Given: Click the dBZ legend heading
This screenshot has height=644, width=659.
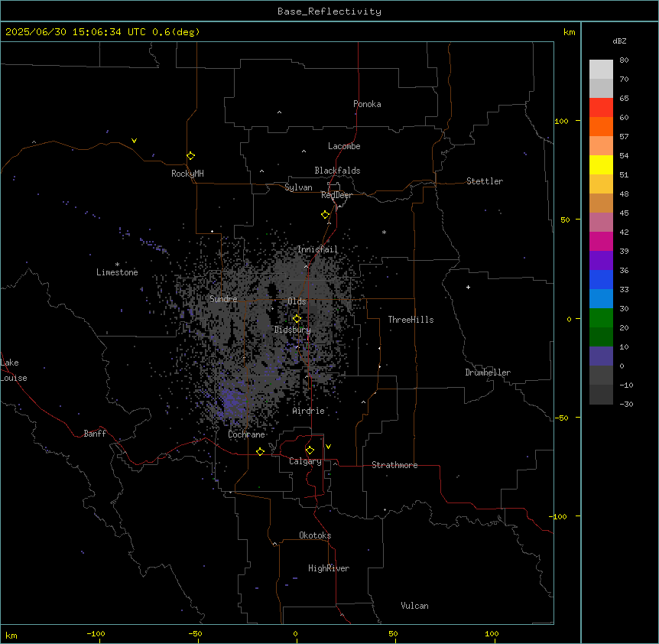Looking at the screenshot, I should pos(619,41).
